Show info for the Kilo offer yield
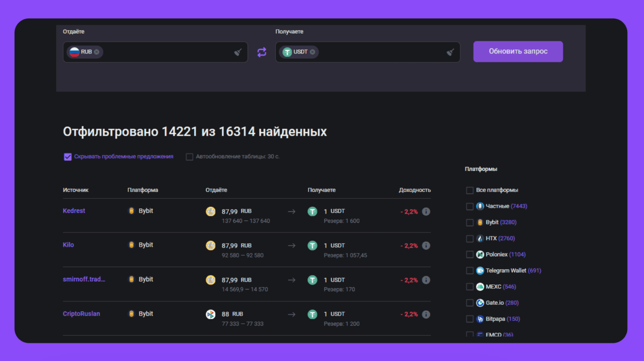Image resolution: width=644 pixels, height=361 pixels. tap(426, 246)
